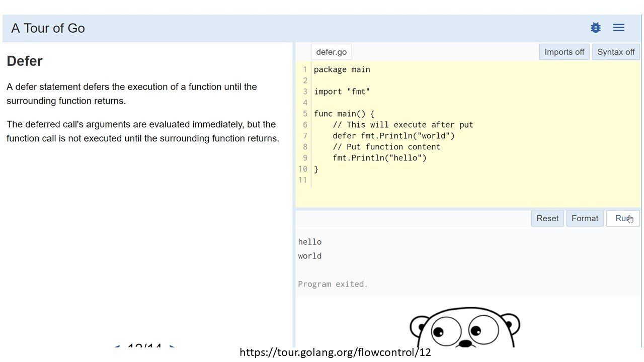Click the import "fmt" line
Viewport: 644px width, 362px height.
pos(342,92)
